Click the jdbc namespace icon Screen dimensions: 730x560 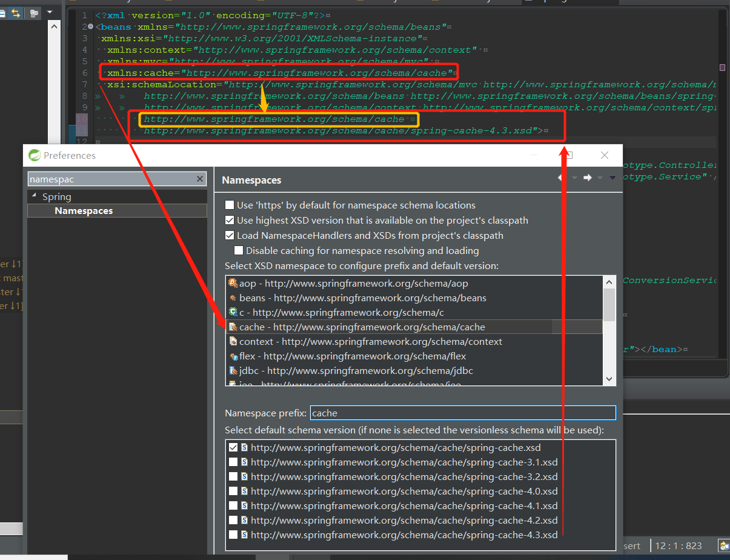(x=233, y=370)
